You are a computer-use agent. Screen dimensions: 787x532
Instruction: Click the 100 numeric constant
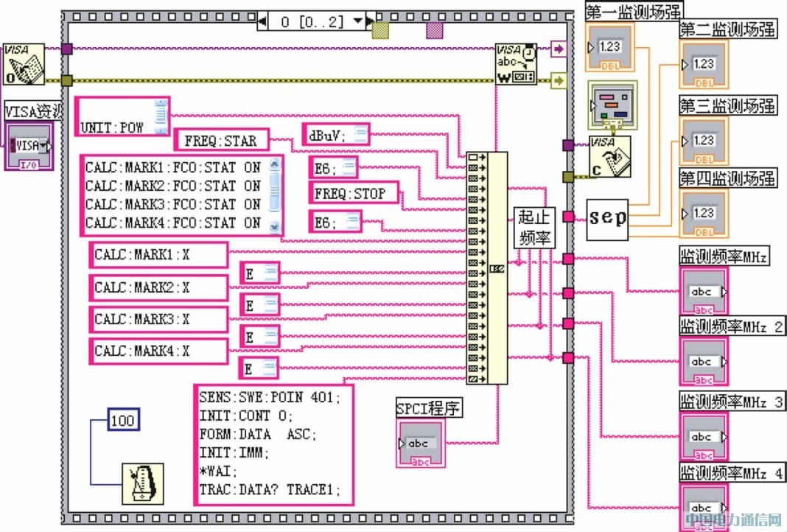point(122,421)
